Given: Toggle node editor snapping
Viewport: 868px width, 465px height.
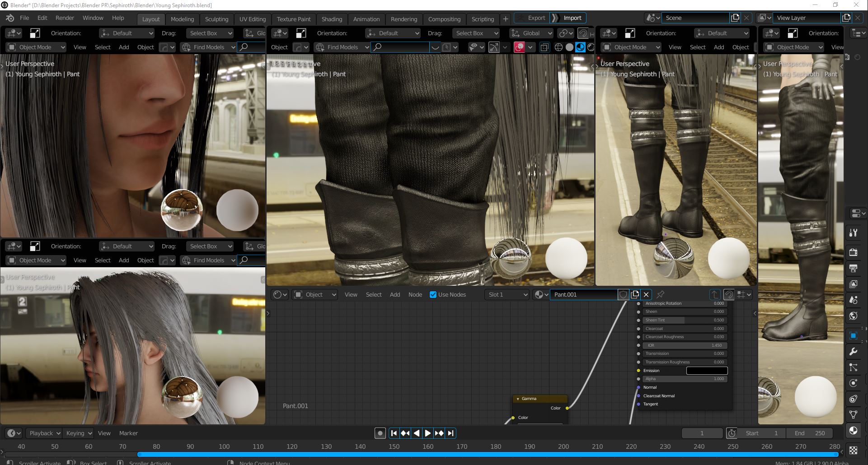Looking at the screenshot, I should (x=729, y=294).
